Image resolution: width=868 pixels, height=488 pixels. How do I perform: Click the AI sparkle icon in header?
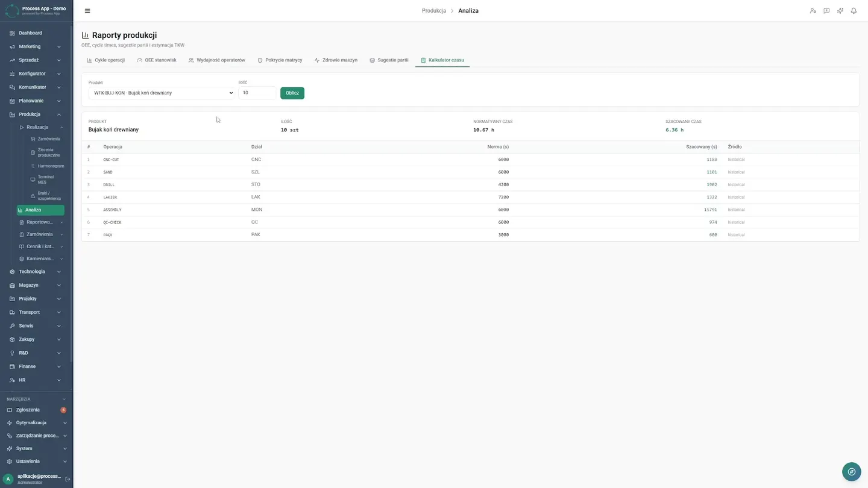[840, 11]
